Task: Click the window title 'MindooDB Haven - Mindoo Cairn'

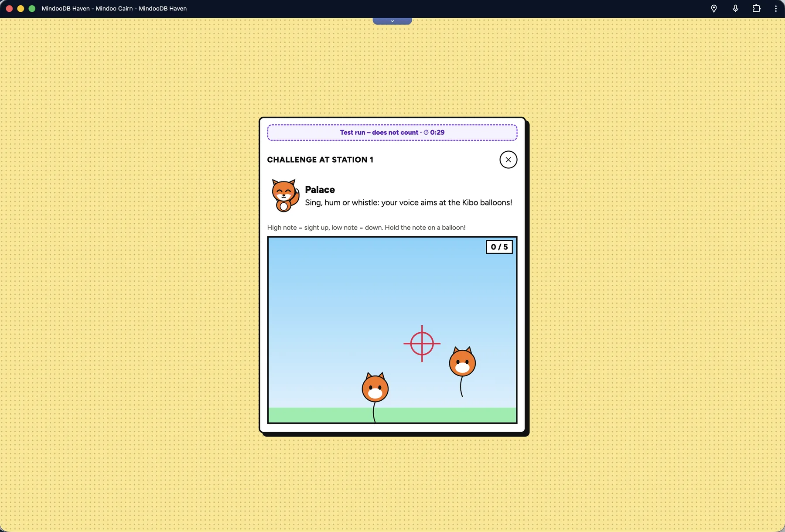Action: click(x=114, y=9)
